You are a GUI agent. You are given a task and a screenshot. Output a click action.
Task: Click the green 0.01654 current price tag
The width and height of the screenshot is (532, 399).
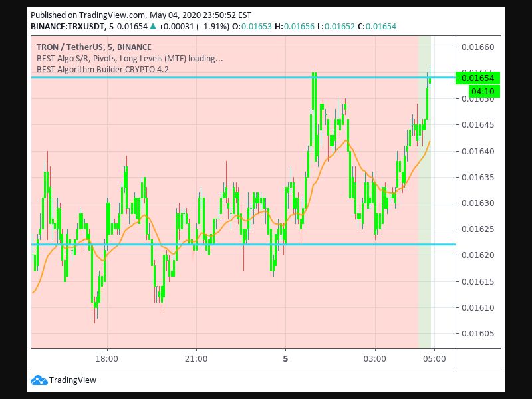tap(477, 78)
